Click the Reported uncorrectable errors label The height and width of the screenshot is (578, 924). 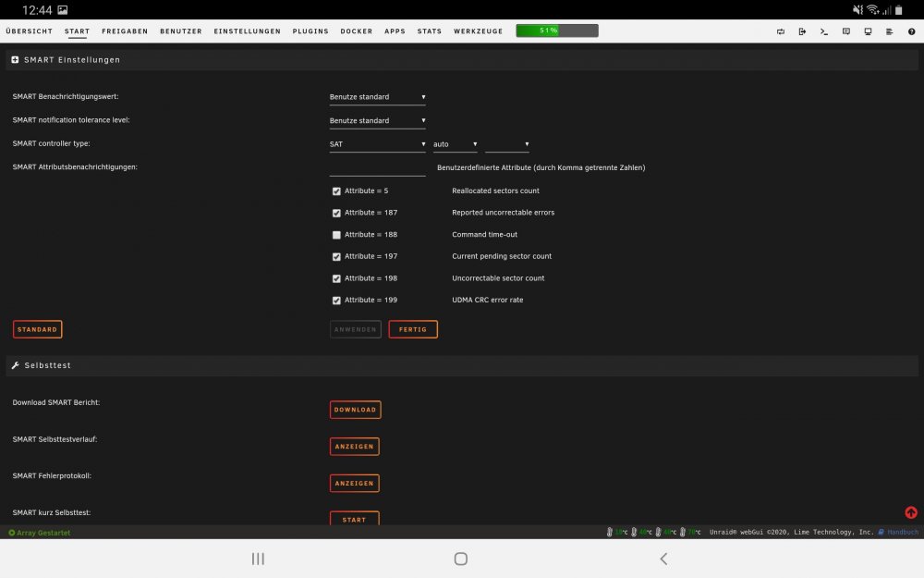click(x=504, y=213)
